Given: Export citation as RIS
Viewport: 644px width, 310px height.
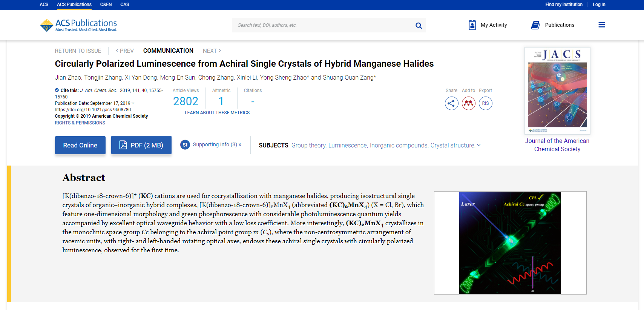Looking at the screenshot, I should [486, 103].
